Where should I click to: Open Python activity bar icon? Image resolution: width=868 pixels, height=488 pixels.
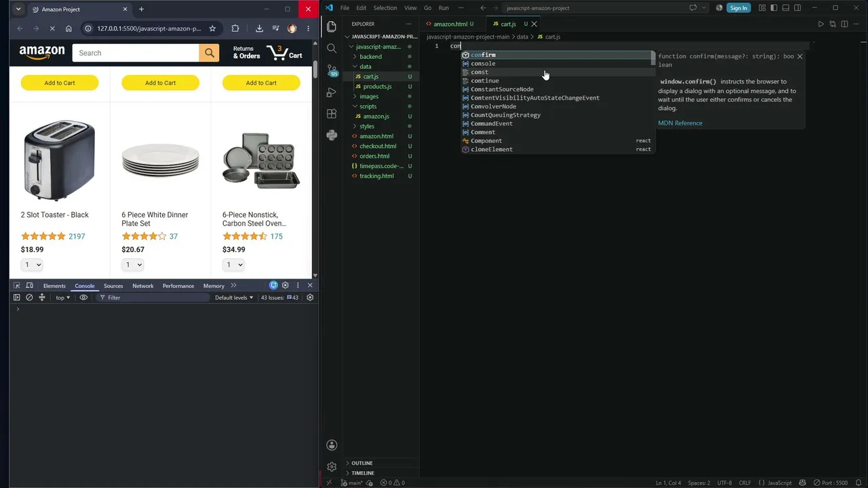click(x=332, y=135)
